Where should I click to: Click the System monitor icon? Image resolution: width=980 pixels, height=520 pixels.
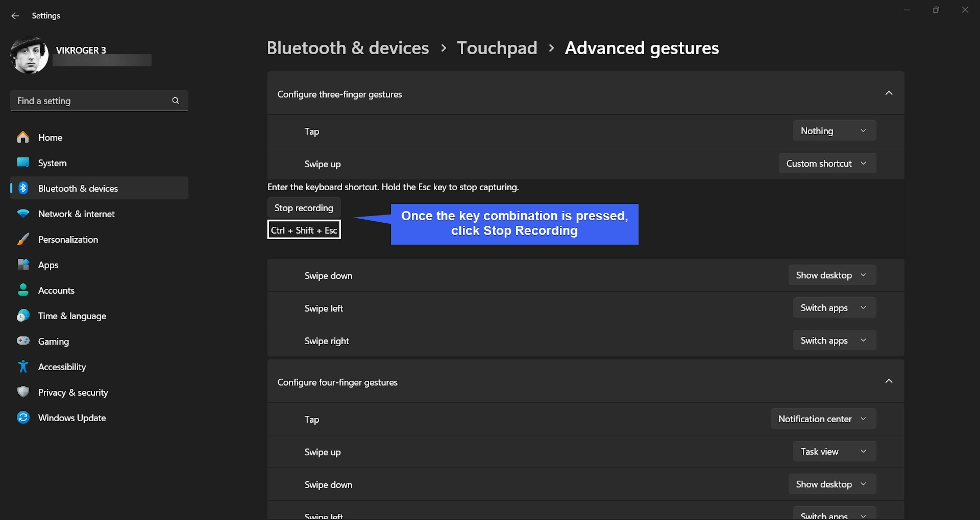(23, 163)
